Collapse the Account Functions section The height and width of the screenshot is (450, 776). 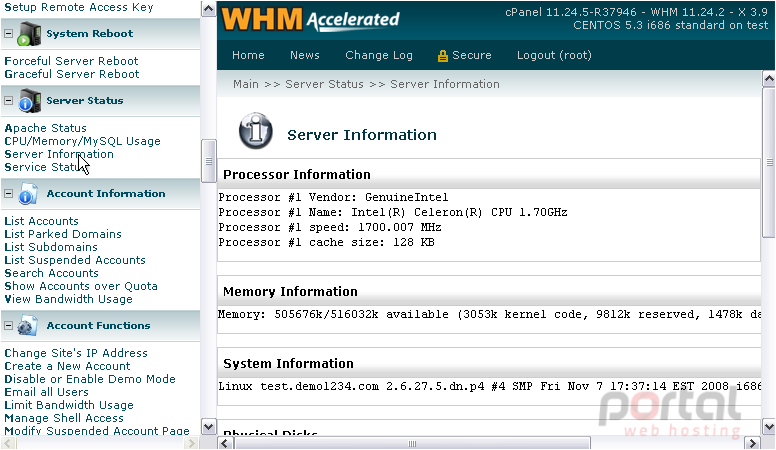(8, 326)
